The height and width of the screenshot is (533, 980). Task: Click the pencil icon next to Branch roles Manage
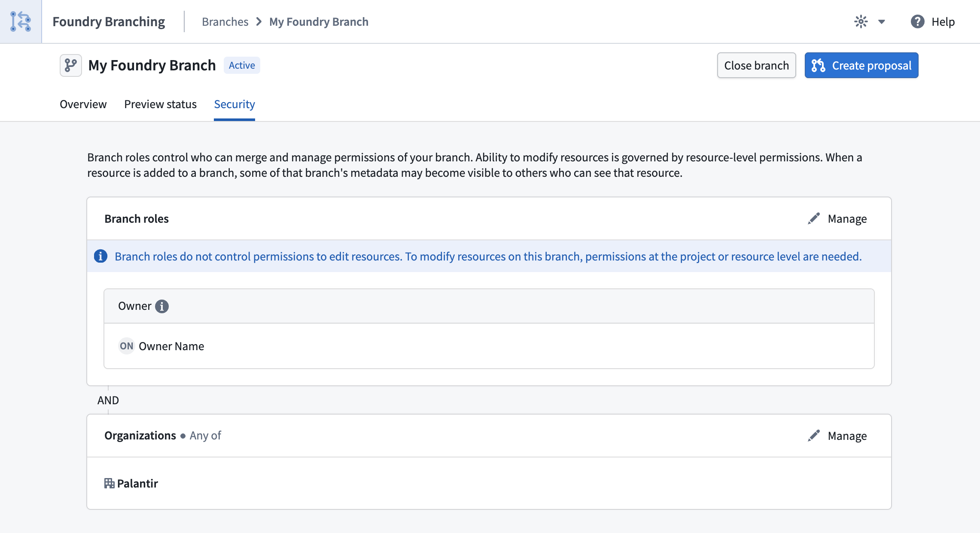click(814, 218)
